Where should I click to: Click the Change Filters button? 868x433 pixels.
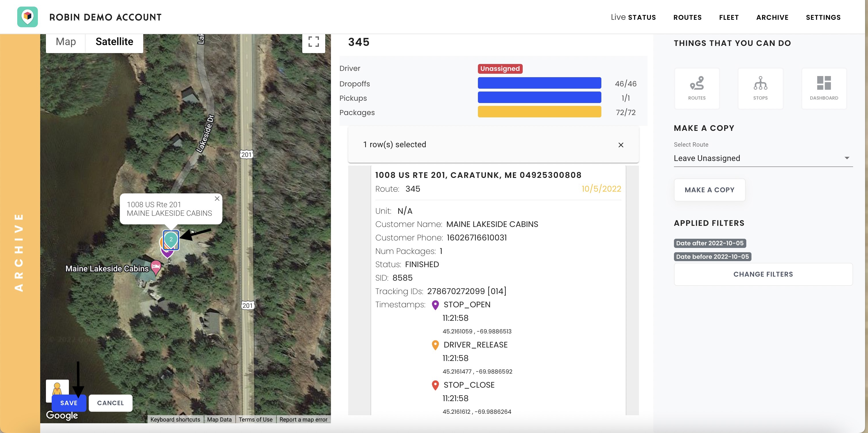(x=763, y=274)
